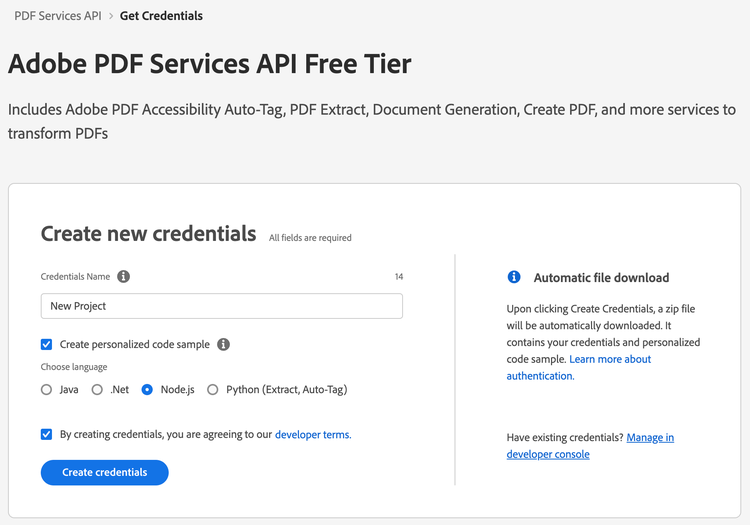This screenshot has height=525, width=750.
Task: Click the Choose language label
Action: tap(74, 367)
